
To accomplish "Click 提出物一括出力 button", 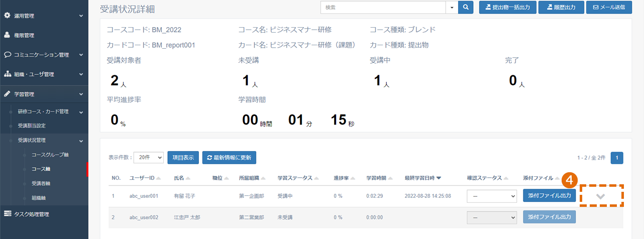I will [x=508, y=8].
